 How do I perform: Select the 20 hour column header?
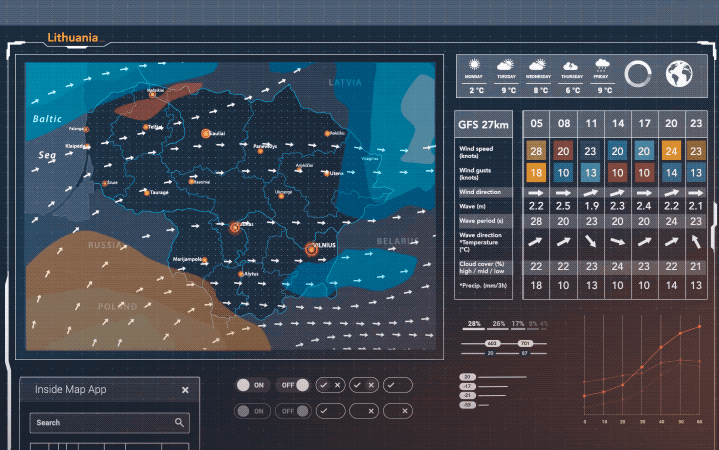[x=671, y=123]
